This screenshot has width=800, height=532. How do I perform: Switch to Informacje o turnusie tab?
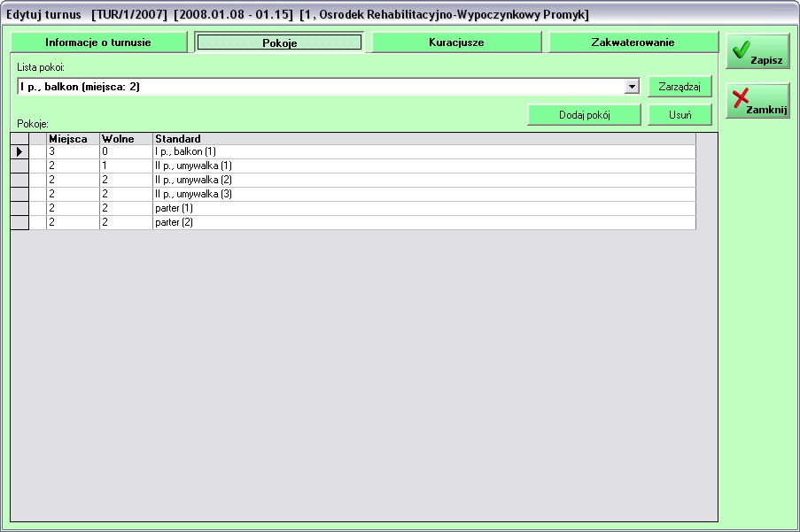coord(98,42)
